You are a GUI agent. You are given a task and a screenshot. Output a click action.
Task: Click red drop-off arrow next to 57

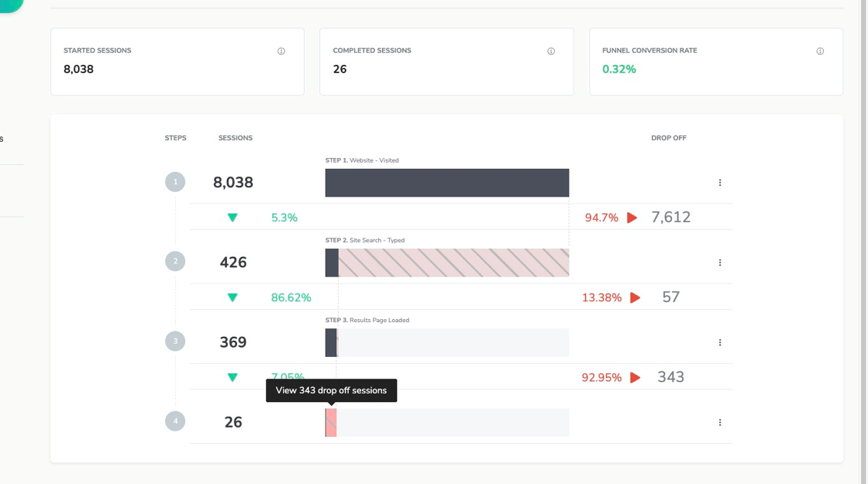pyautogui.click(x=635, y=297)
